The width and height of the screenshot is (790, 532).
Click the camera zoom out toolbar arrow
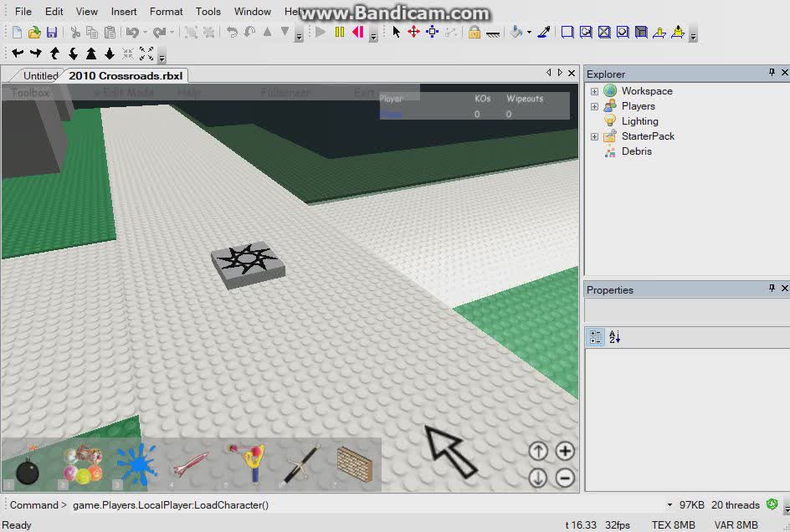tap(110, 54)
